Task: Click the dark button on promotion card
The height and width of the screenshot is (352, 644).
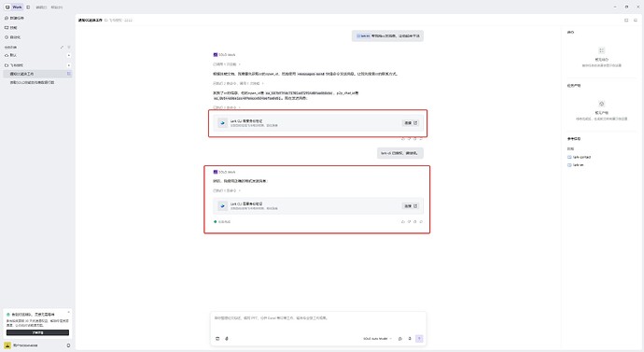Action: [37, 332]
